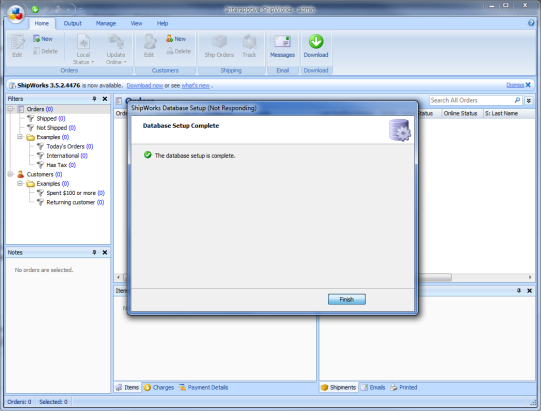
Task: Click the grid scroll right arrow
Action: click(530, 277)
